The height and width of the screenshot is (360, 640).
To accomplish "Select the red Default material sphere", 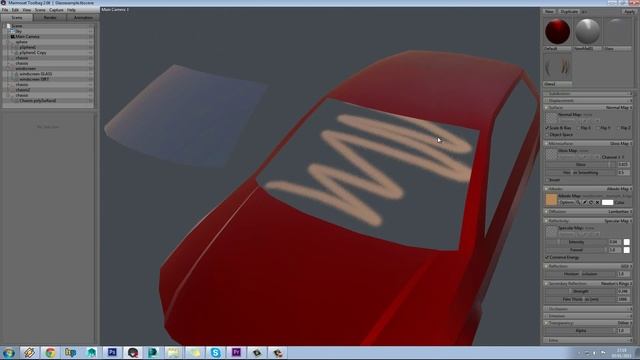I will 557,31.
